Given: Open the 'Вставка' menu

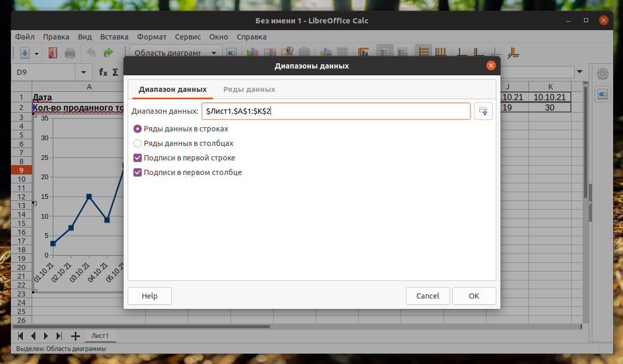Looking at the screenshot, I should pyautogui.click(x=114, y=37).
